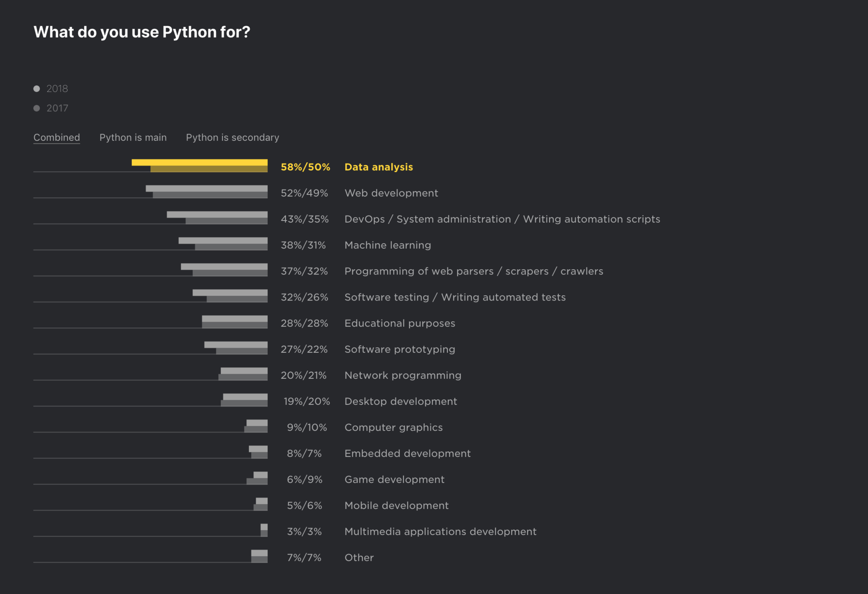Click the 2018 legend dot
Screen dimensions: 868x594
[37, 89]
